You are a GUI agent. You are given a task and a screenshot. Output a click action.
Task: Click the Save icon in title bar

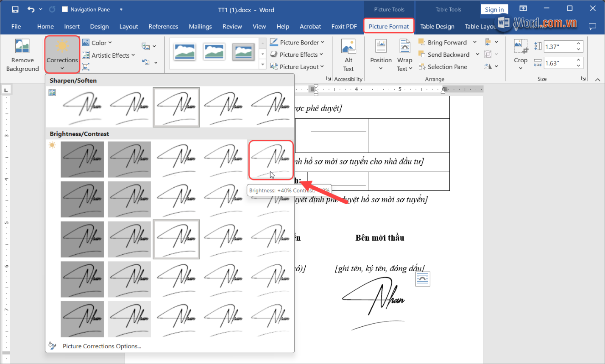[15, 9]
